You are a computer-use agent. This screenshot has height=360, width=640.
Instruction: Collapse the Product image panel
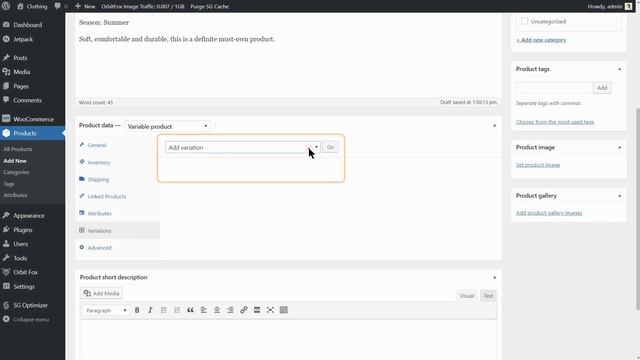pyautogui.click(x=619, y=147)
